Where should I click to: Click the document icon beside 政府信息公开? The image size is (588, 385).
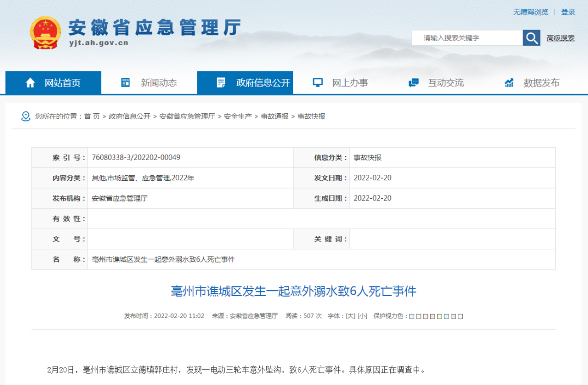click(x=221, y=83)
